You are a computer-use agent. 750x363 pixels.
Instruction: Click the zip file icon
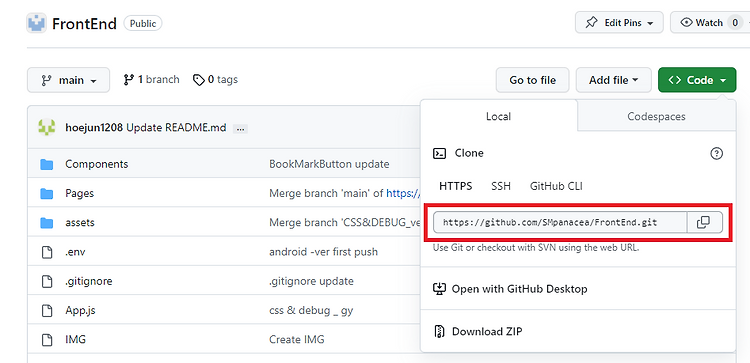click(439, 331)
